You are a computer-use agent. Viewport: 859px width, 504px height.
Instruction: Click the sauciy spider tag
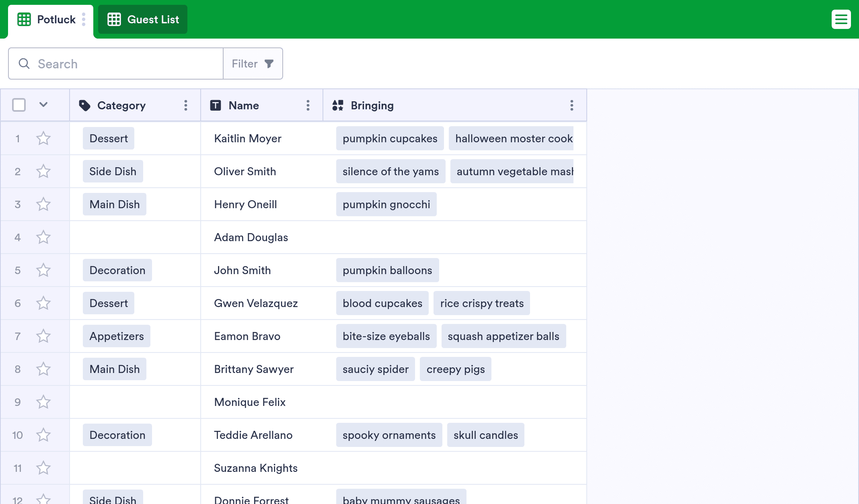pyautogui.click(x=376, y=369)
